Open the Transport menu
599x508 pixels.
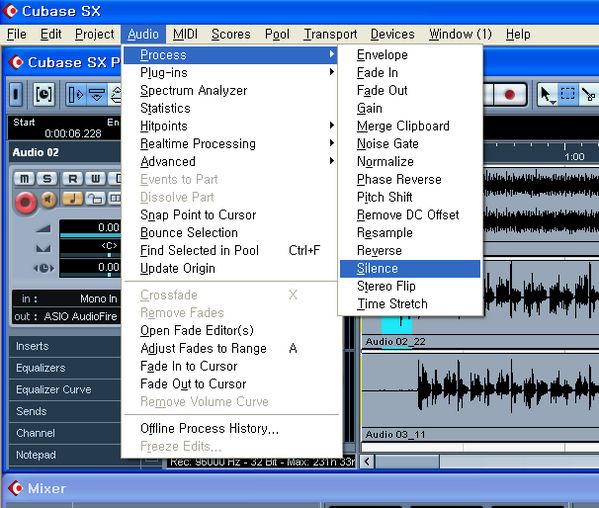(x=330, y=34)
